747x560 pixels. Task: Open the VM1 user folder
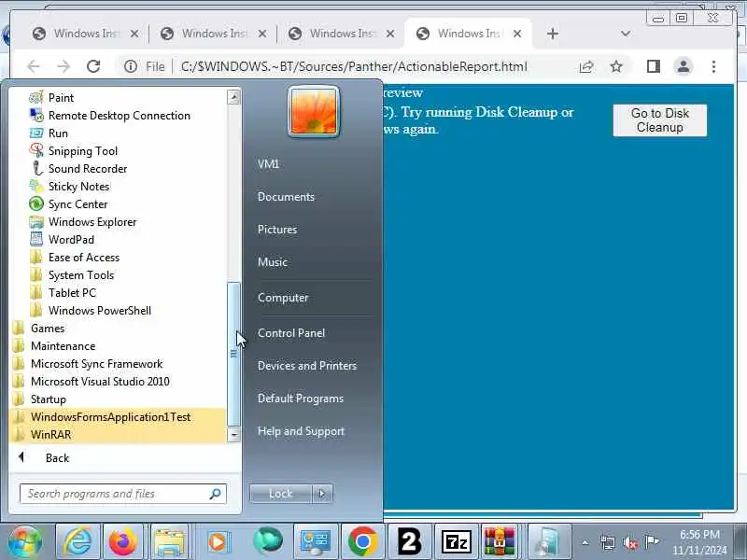tap(268, 164)
